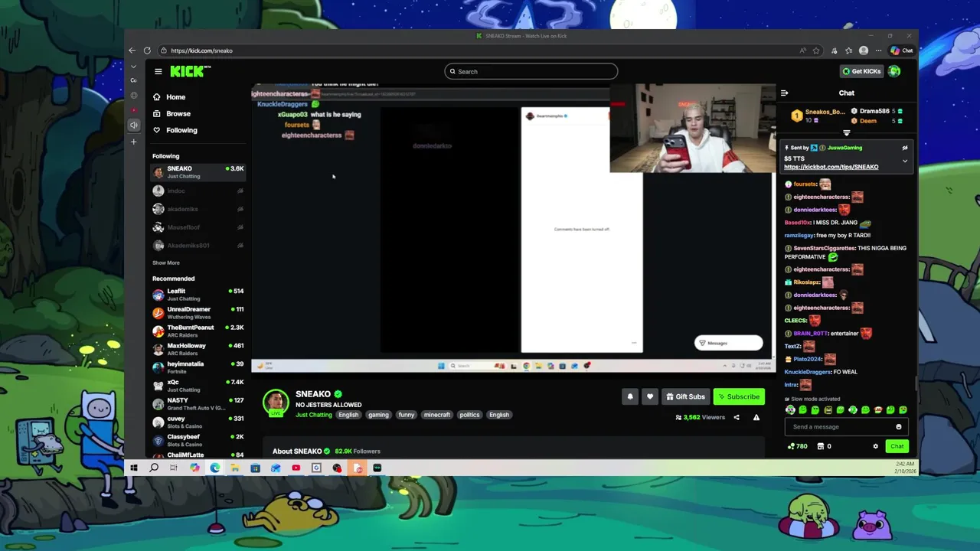Screen dimensions: 980x551
Task: Open Classybeef recommended channel
Action: click(x=198, y=441)
